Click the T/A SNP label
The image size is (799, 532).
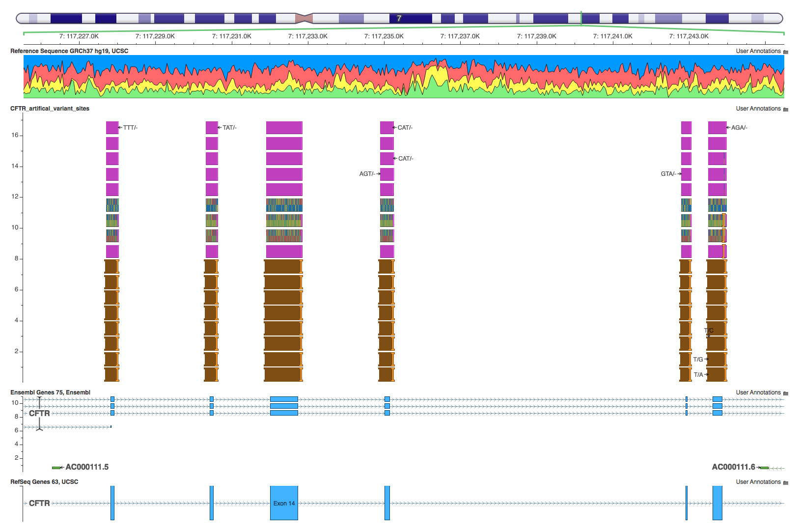point(698,375)
